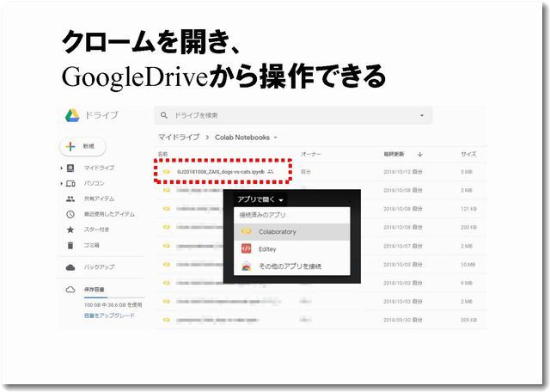This screenshot has height=392, width=550.
Task: Click the ドライブ title text beside logo
Action: (101, 115)
